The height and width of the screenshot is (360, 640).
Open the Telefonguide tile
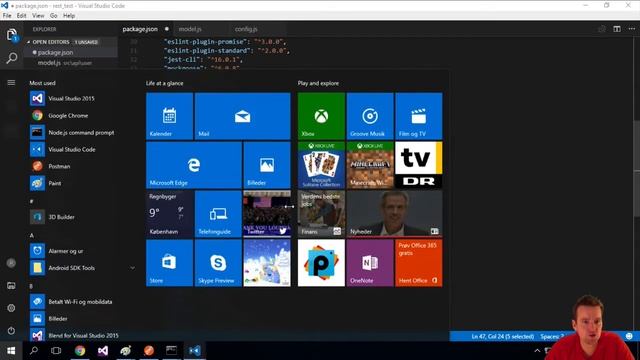coord(218,214)
